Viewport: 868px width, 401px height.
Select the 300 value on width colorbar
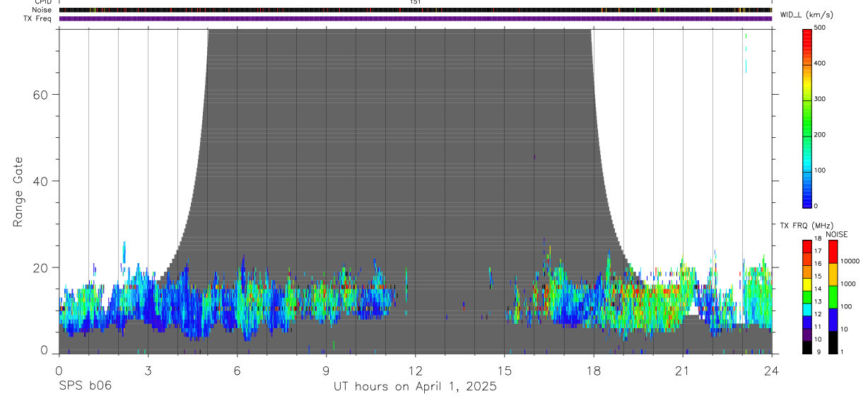coord(820,99)
